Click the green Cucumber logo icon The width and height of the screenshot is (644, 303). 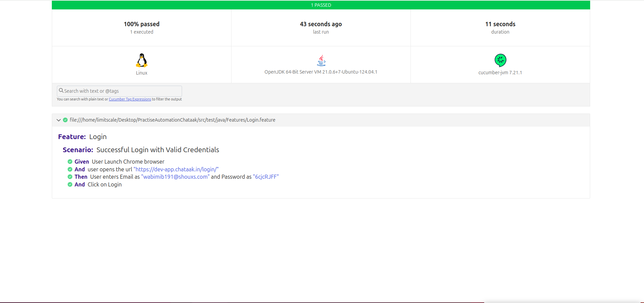click(x=500, y=60)
